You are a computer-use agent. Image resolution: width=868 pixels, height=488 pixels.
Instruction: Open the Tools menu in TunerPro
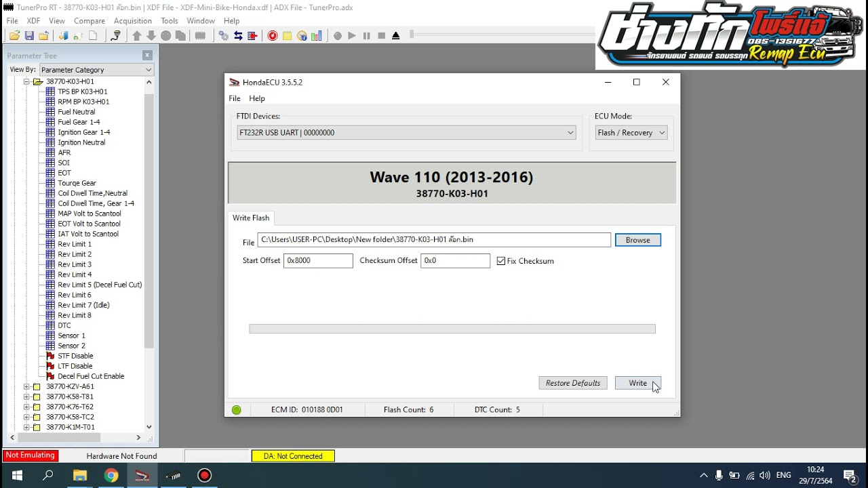coord(170,21)
